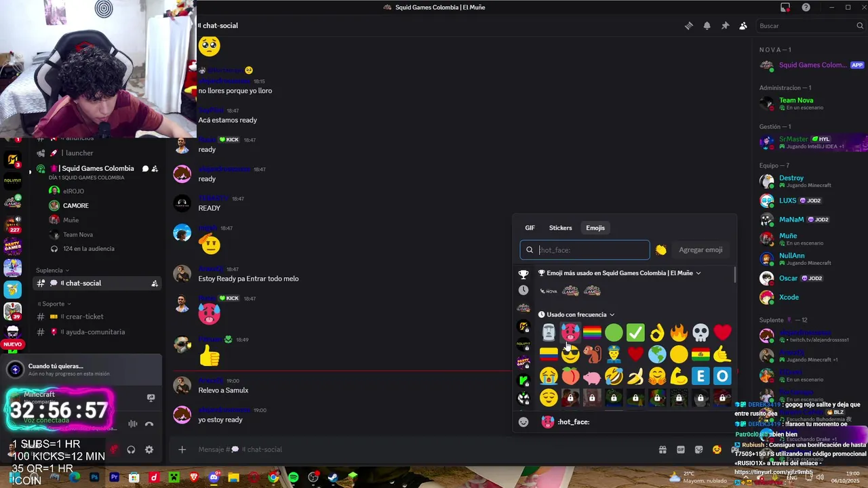
Task: Click the message input field
Action: 420,449
